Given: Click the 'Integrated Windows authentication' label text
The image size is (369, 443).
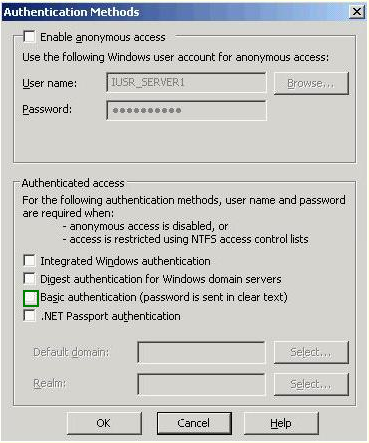Looking at the screenshot, I should coord(125,261).
